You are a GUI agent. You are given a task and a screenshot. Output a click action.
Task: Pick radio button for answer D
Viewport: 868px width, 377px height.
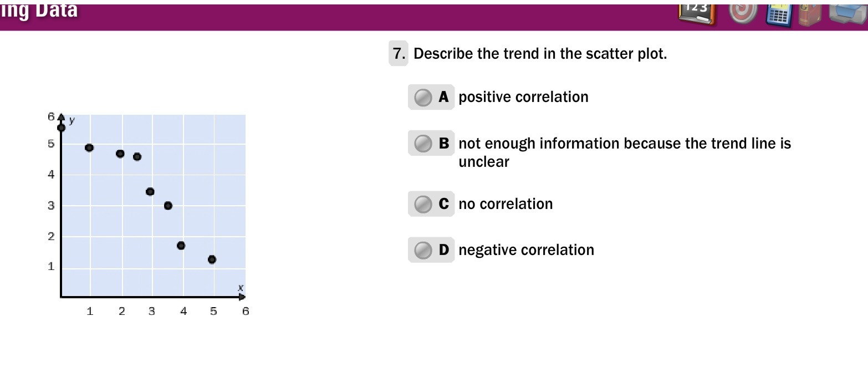click(x=423, y=250)
